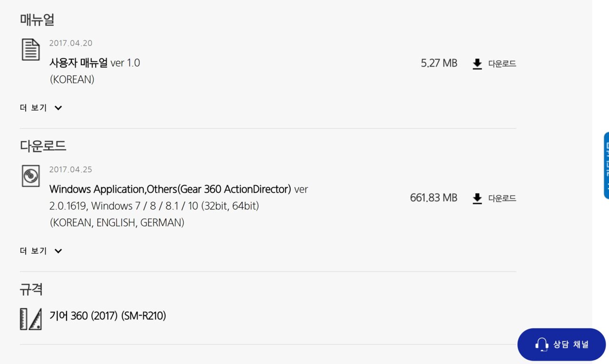Show more manuals via 더 보기 text
This screenshot has height=364, width=609.
[33, 108]
